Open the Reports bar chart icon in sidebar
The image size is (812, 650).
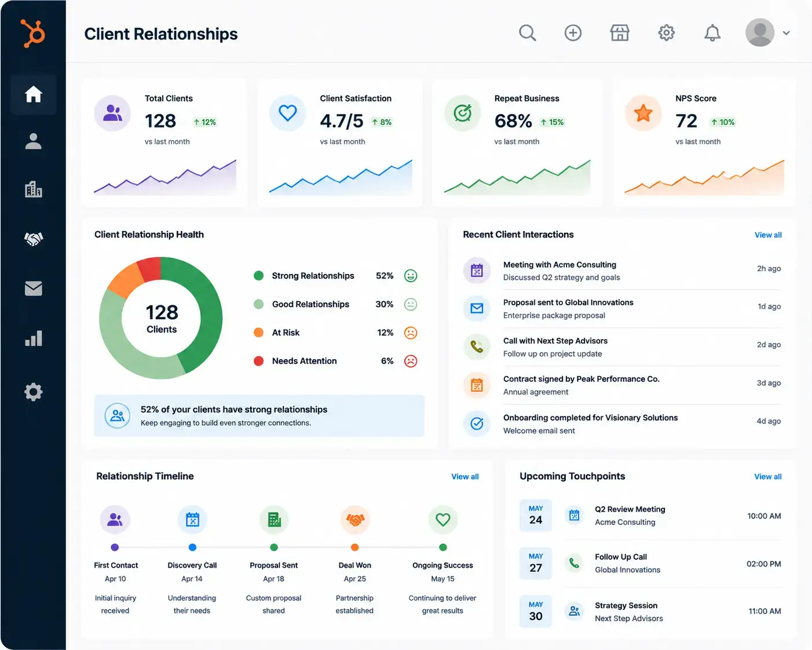[34, 338]
